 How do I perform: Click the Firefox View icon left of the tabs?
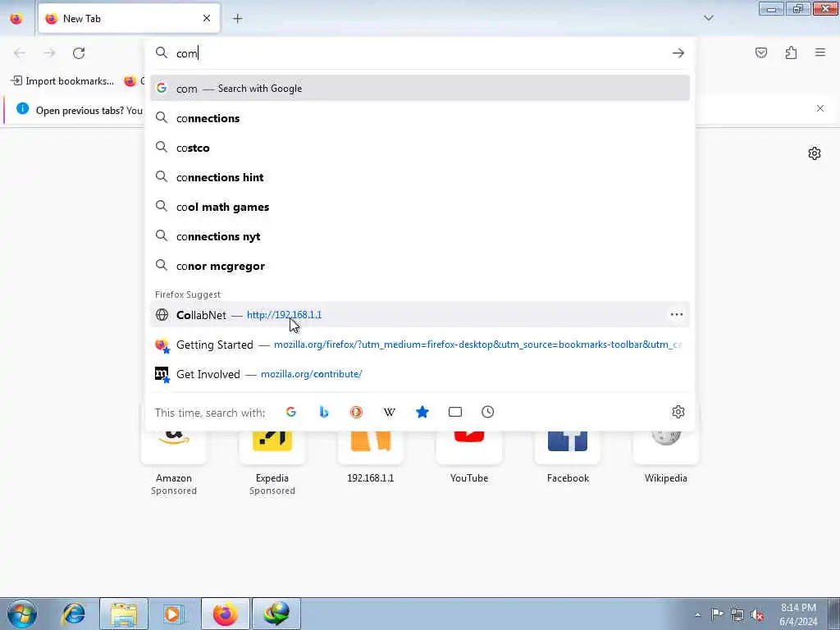pos(16,18)
